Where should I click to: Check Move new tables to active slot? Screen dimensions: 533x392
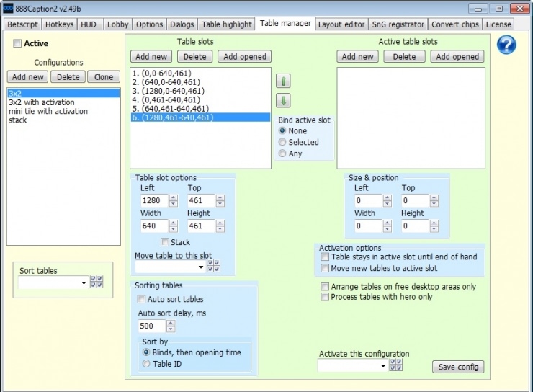(325, 268)
